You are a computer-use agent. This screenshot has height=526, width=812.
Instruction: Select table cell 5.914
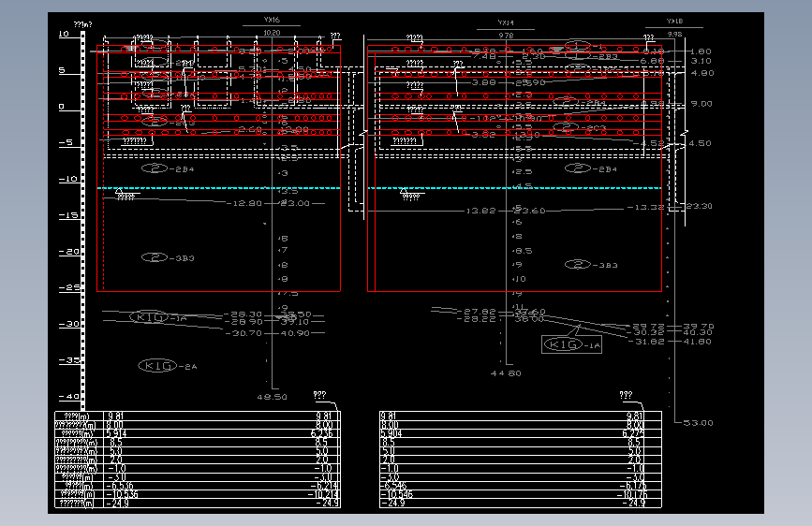(116, 433)
